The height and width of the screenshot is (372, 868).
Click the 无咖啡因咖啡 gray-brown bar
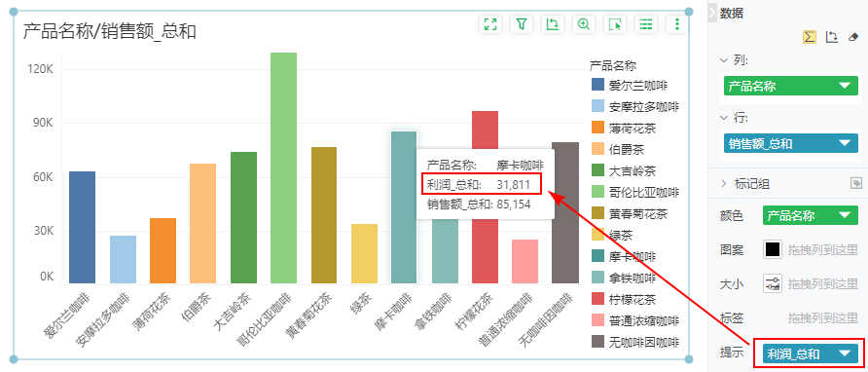[565, 213]
